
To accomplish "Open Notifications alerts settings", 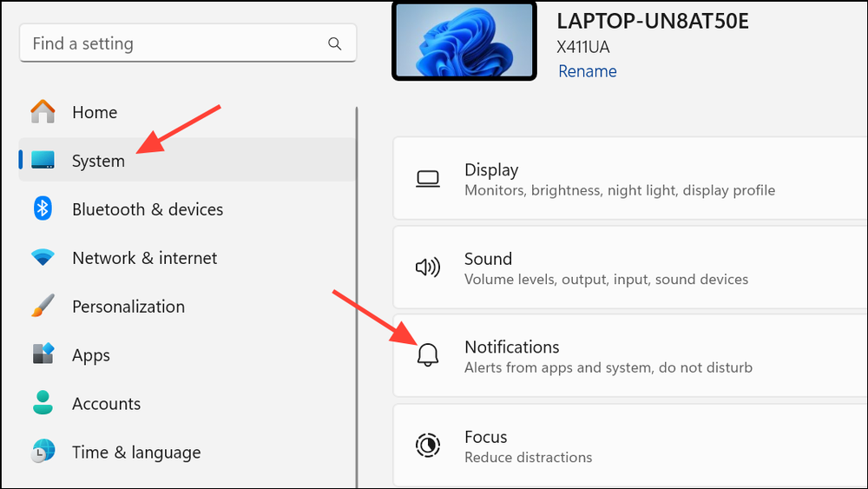I will click(x=630, y=355).
